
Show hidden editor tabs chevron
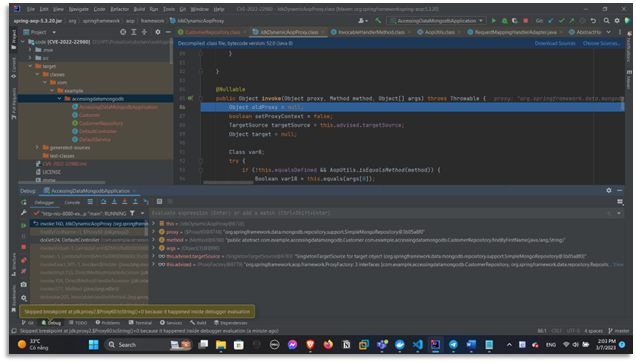pos(608,32)
